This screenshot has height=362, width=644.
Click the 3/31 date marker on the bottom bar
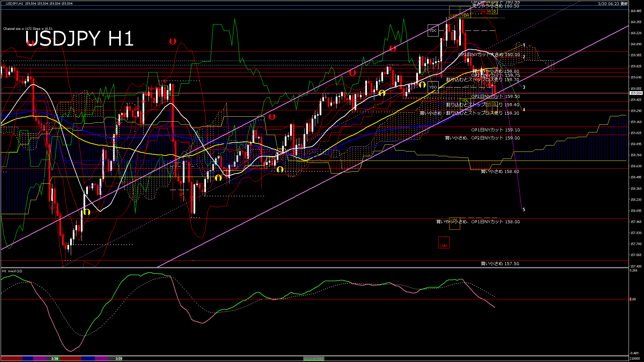[x=118, y=359]
